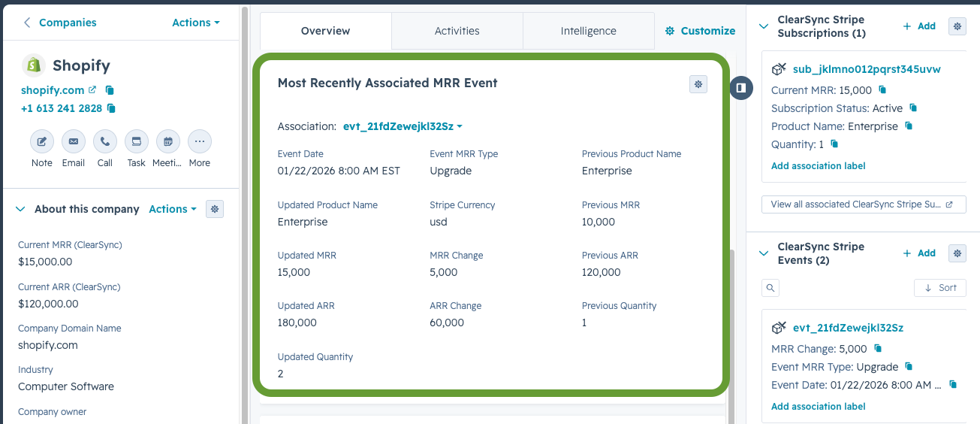Click the Call phone icon
Image resolution: width=980 pixels, height=424 pixels.
pos(105,141)
